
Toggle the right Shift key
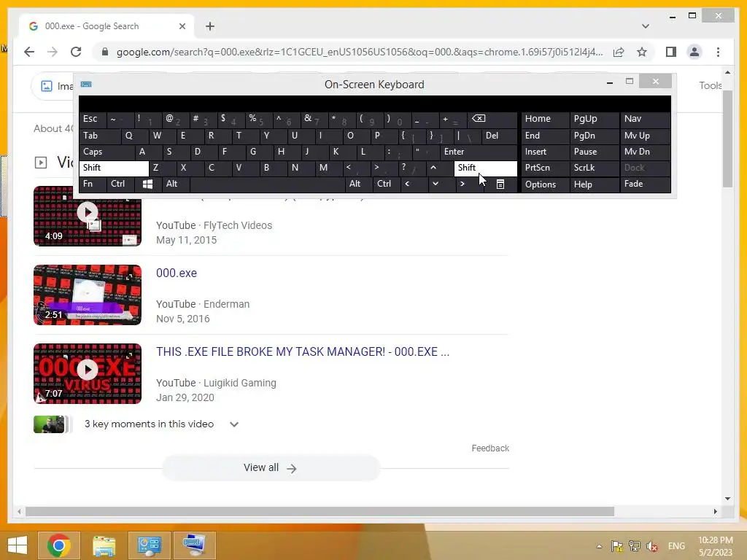pos(485,168)
